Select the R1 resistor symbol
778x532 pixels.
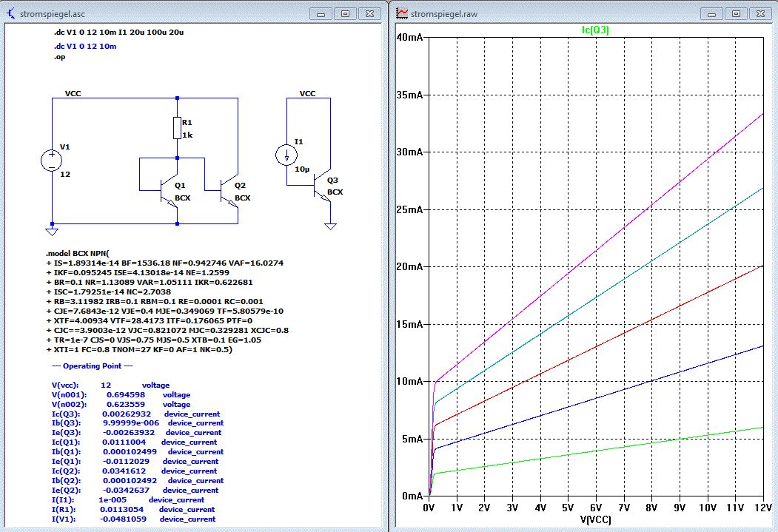pyautogui.click(x=177, y=128)
